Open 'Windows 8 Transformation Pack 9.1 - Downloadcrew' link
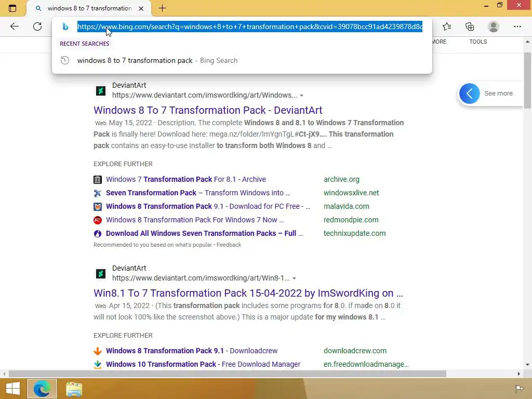Viewport: 532px width, 399px height. click(192, 351)
